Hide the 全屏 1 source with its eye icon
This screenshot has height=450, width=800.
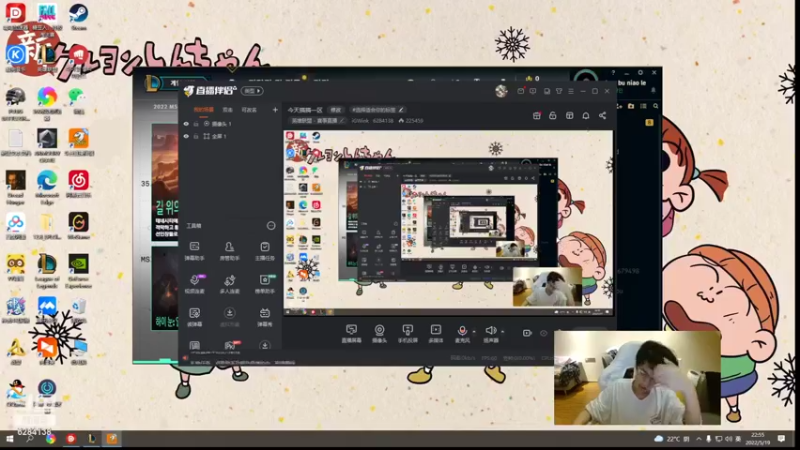(x=186, y=136)
